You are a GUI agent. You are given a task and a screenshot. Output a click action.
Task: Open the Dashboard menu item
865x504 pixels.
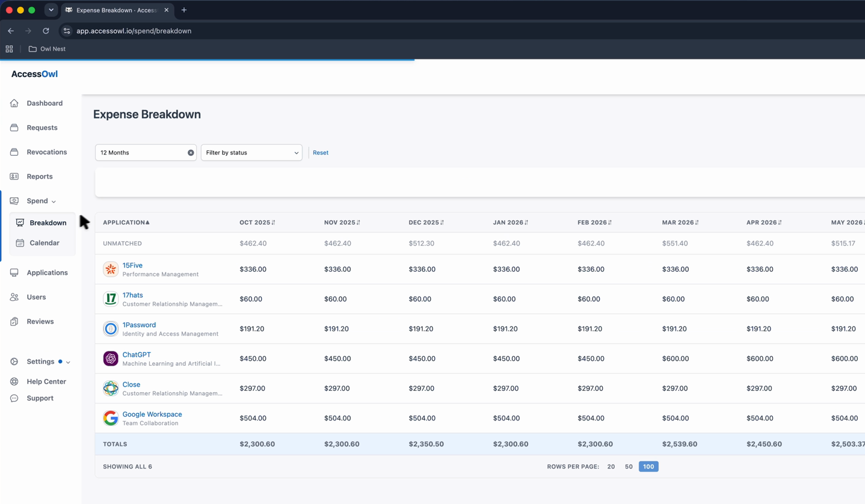pos(45,103)
